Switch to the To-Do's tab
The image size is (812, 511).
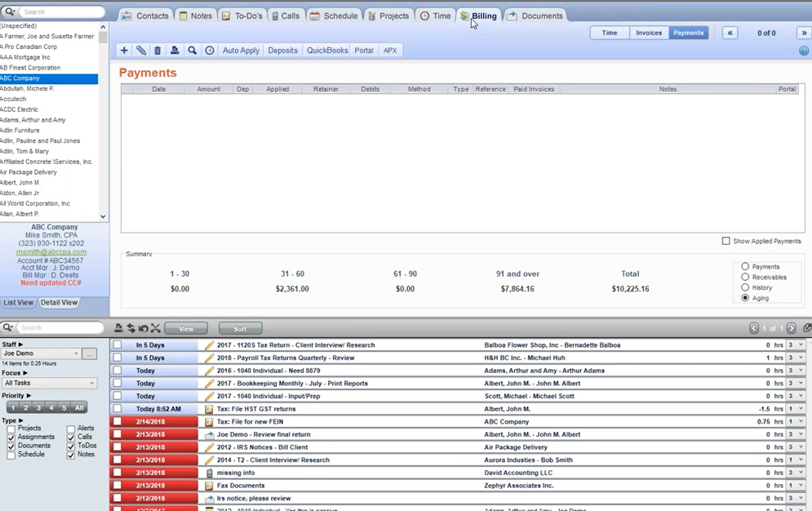(242, 16)
